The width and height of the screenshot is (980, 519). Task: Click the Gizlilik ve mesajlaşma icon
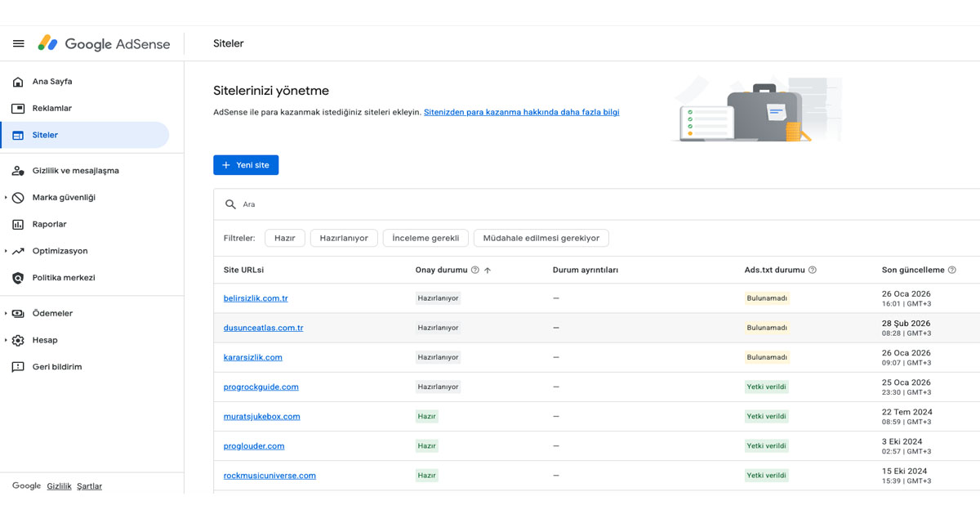(x=17, y=171)
